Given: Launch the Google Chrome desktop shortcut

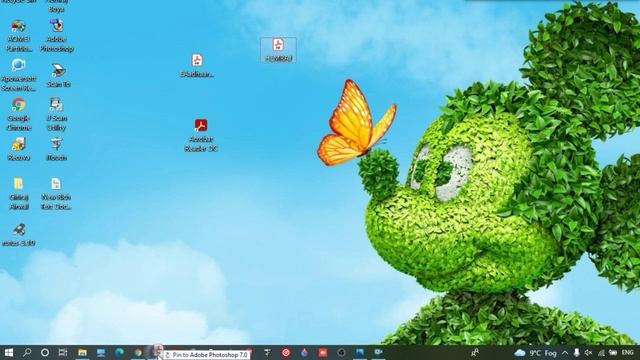Looking at the screenshot, I should coord(18,114).
